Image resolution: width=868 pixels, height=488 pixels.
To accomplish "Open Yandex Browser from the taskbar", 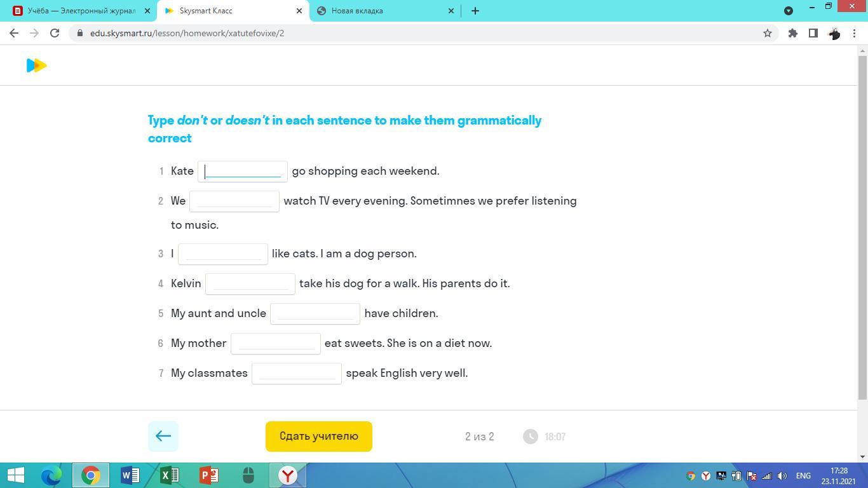I will (288, 475).
